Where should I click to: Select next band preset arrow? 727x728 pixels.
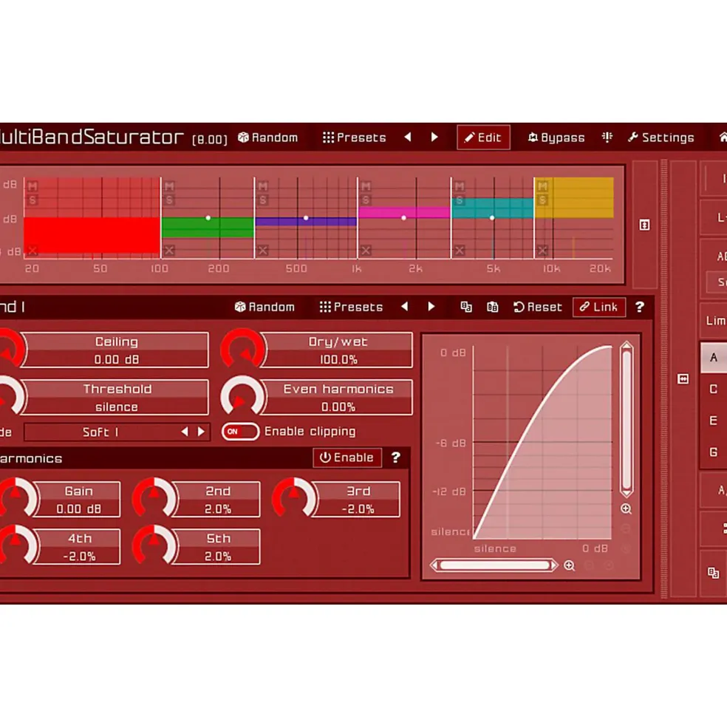pos(431,307)
